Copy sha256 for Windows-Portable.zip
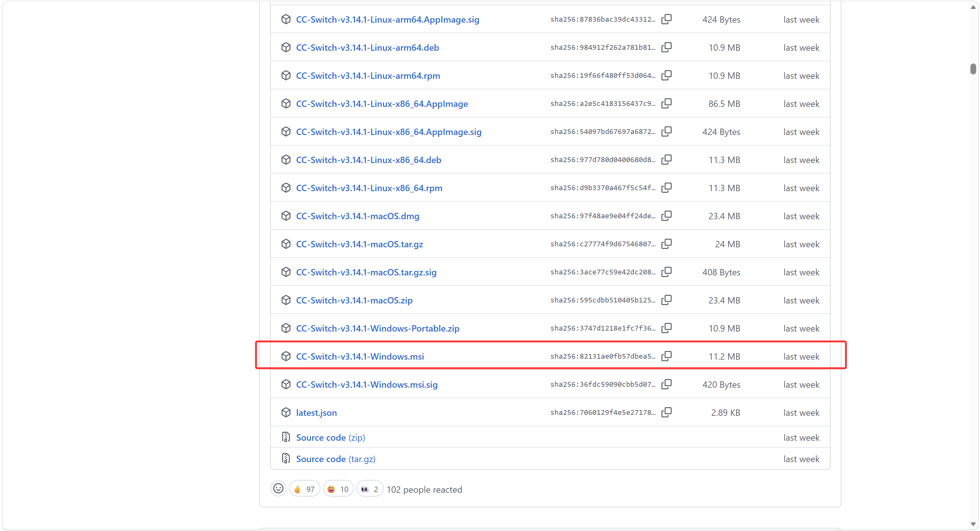 click(x=667, y=328)
